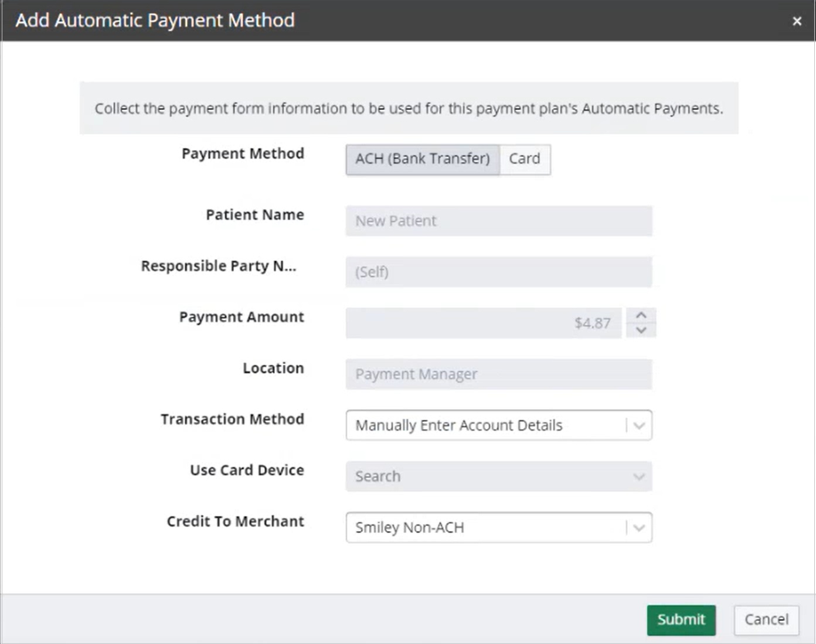This screenshot has width=816, height=644.
Task: Expand the Use Card Device search dropdown
Action: tap(487, 476)
